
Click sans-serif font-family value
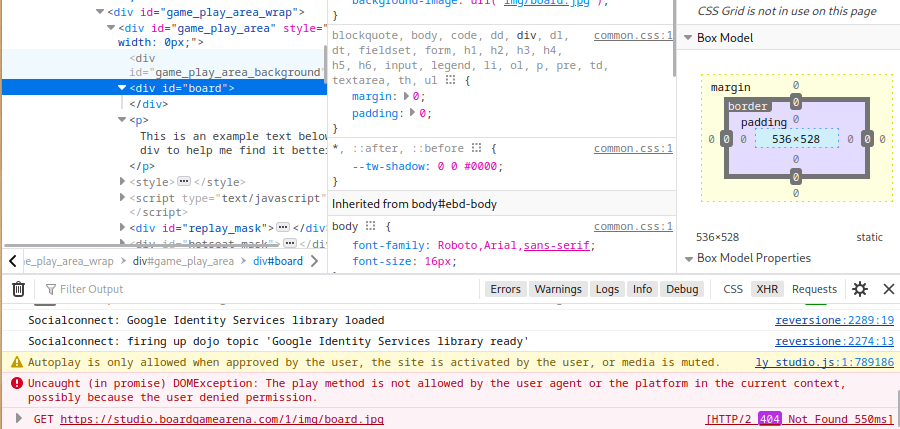click(x=556, y=246)
